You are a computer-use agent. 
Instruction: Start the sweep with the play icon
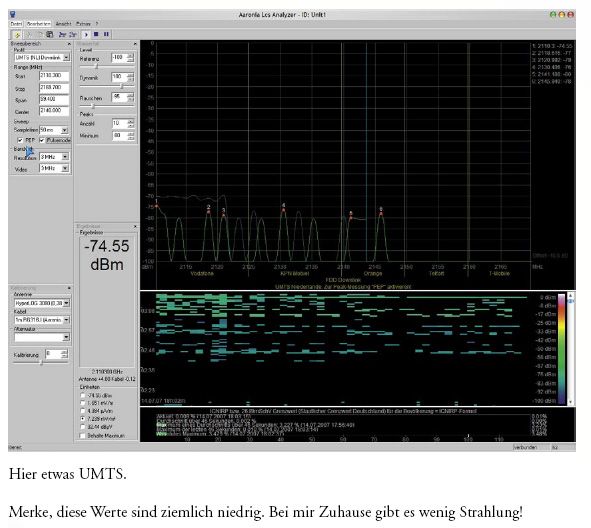(86, 34)
